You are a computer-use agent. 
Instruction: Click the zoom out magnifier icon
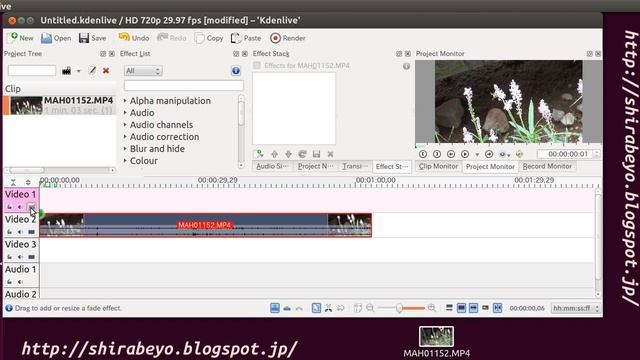[370, 308]
